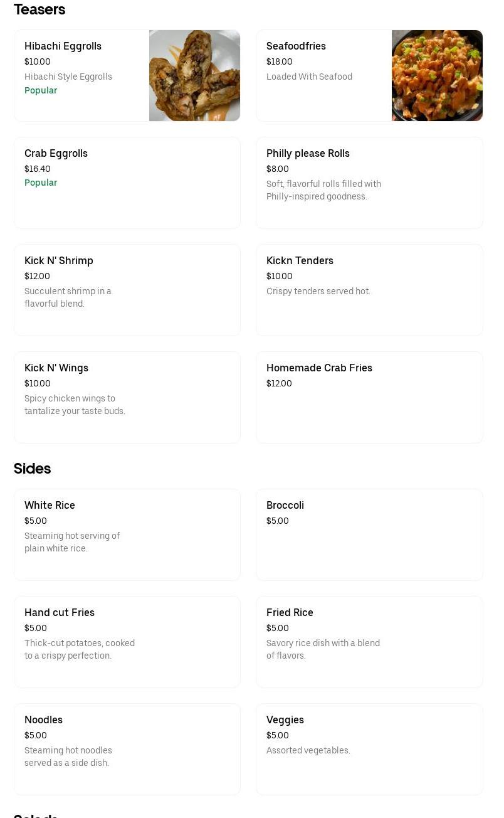Screen dimensions: 504x818
Task: Select the Broccoli side for $5.00
Action: [x=369, y=534]
